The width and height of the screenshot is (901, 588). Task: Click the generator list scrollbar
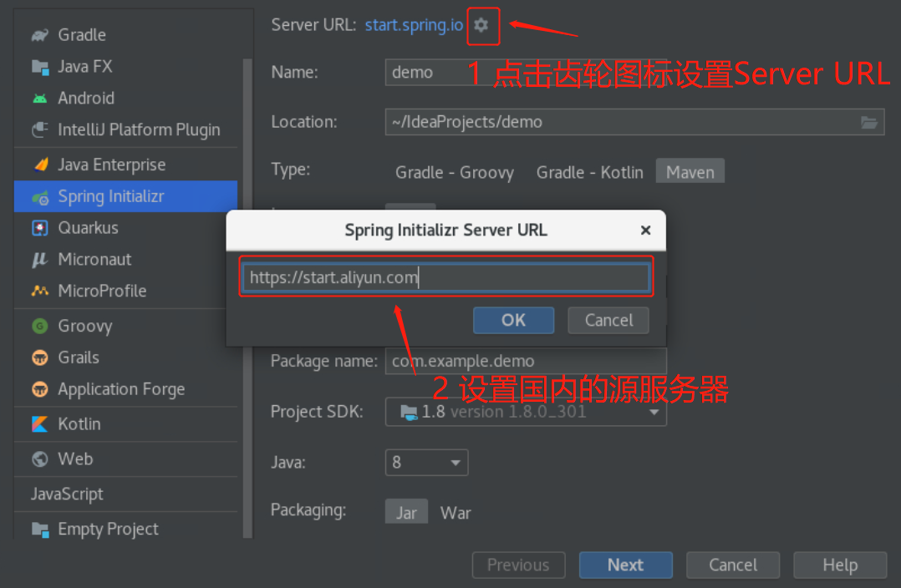[247, 299]
